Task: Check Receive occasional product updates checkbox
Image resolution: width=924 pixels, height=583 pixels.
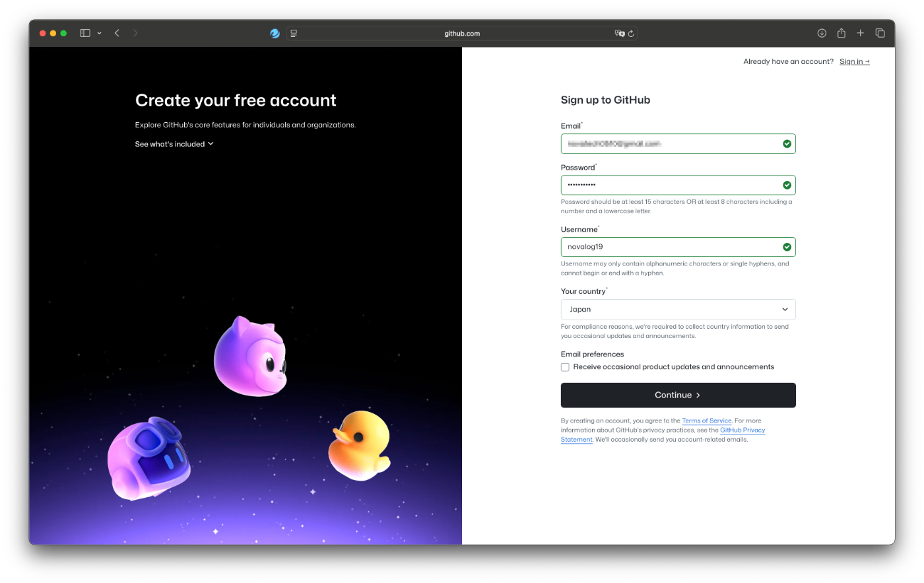Action: click(x=565, y=367)
